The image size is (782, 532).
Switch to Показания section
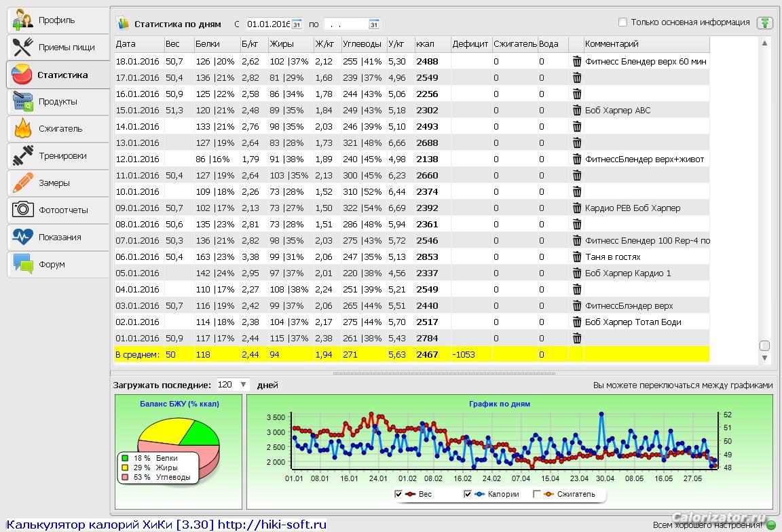pyautogui.click(x=58, y=237)
